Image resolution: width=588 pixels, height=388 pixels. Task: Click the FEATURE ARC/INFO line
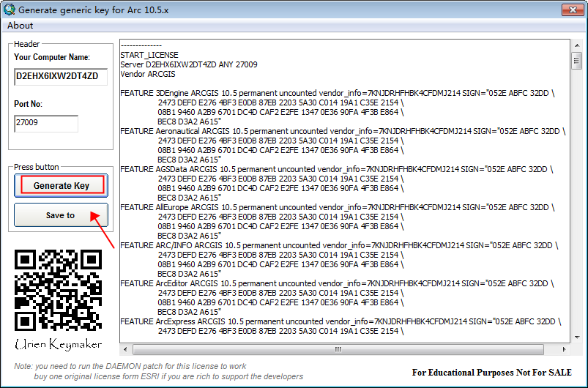pyautogui.click(x=339, y=245)
